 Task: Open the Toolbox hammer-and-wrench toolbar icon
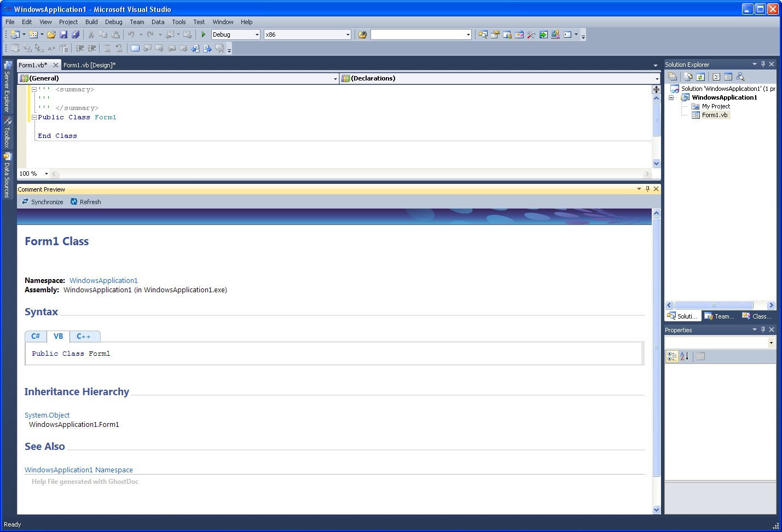coord(531,34)
